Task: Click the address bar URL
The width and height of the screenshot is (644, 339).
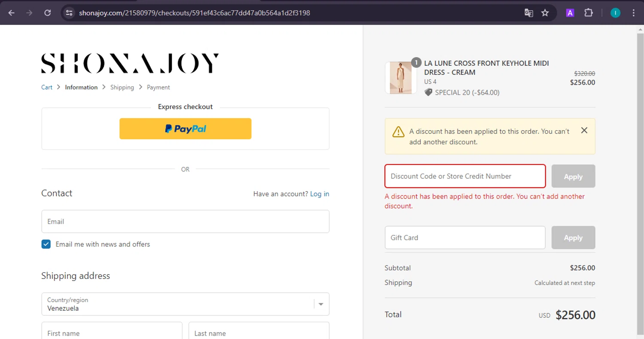Action: 194,13
